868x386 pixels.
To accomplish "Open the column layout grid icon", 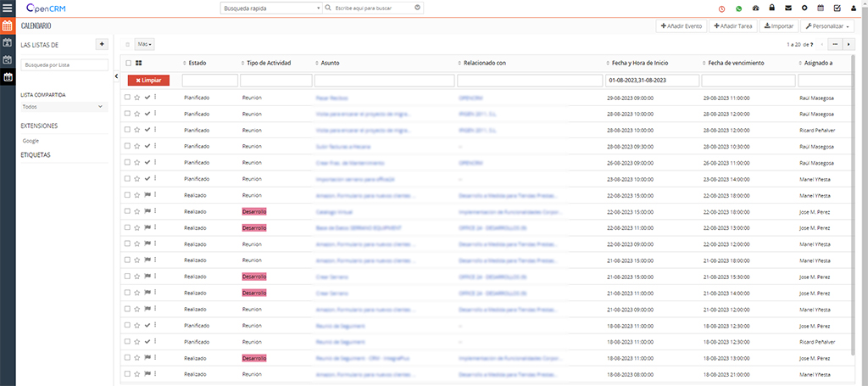I will click(138, 63).
